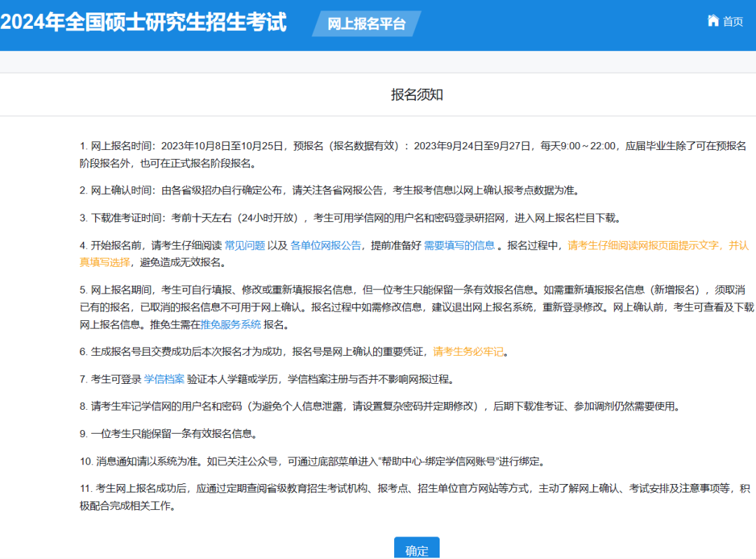Click item 5 text about 网上报名期间
The width and height of the screenshot is (756, 559).
tap(416, 308)
